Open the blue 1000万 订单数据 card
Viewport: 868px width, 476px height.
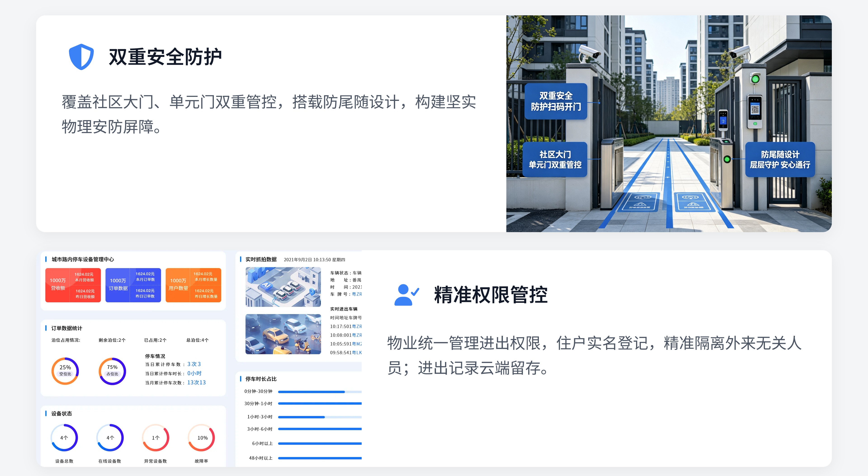(x=133, y=285)
